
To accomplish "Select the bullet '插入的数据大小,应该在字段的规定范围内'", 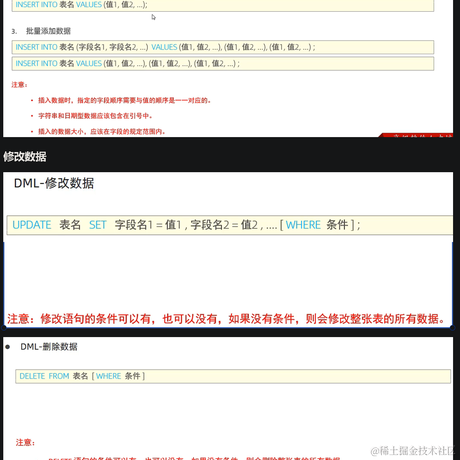I will [x=102, y=131].
